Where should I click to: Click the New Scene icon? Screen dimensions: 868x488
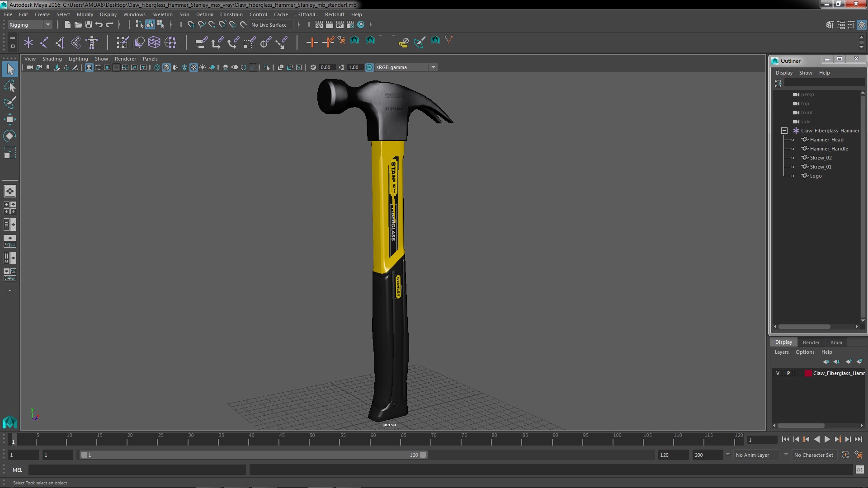(x=67, y=24)
